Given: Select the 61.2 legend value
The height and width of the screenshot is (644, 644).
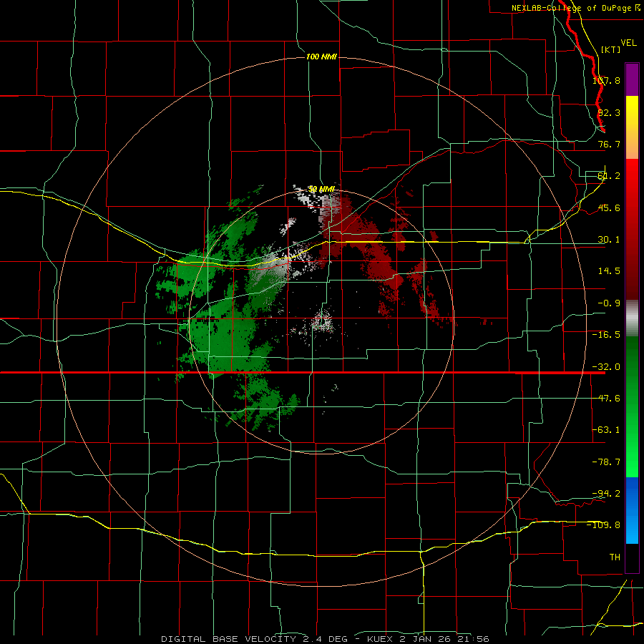Looking at the screenshot, I should [x=609, y=176].
